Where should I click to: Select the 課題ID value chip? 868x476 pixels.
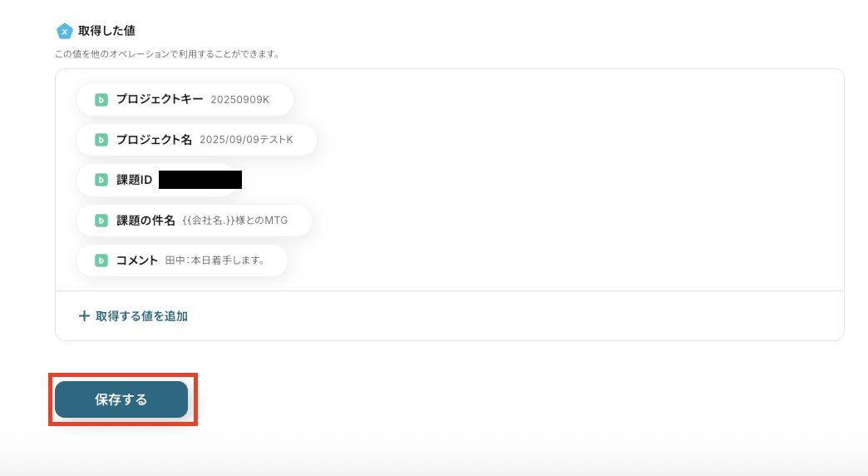[160, 180]
